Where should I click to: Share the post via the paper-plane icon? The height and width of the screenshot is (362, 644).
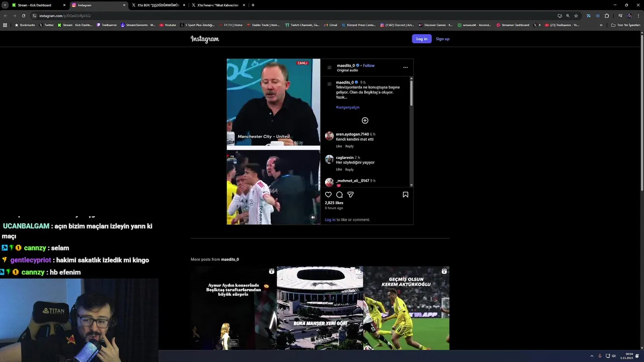(x=351, y=195)
